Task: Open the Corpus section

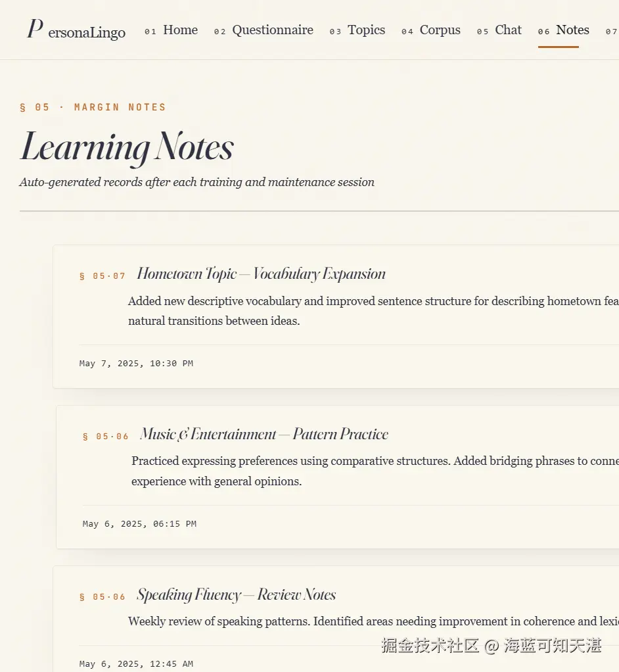Action: tap(431, 30)
